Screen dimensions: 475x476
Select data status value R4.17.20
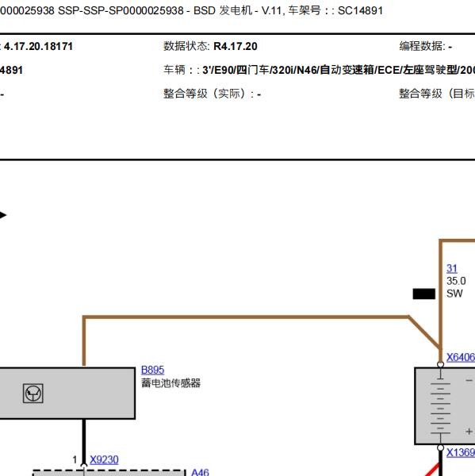tap(236, 47)
